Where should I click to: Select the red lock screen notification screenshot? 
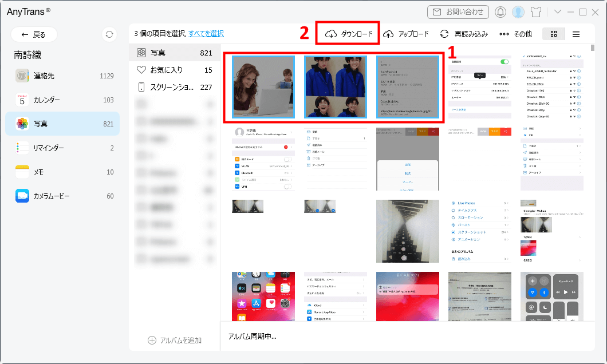(408, 296)
